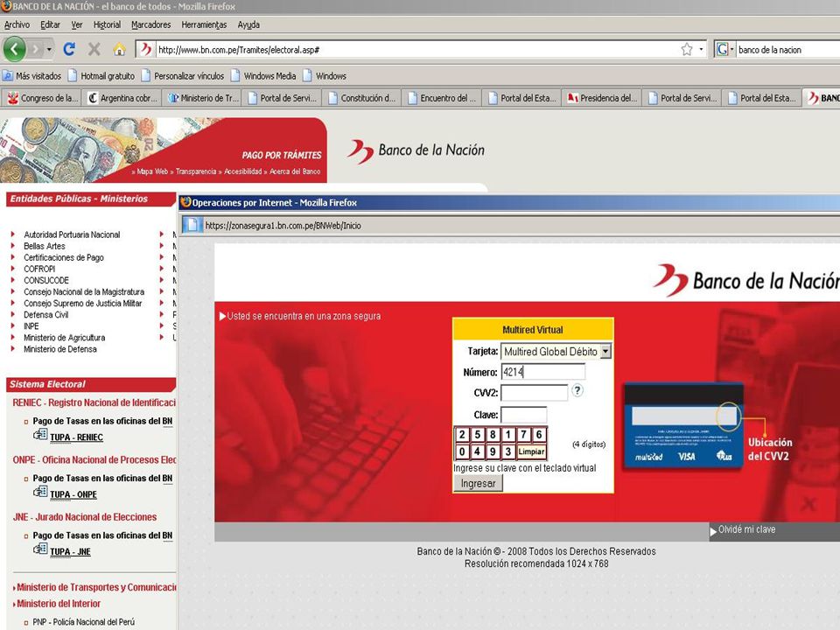Click virtual keypad digit 5
Screen dimensions: 840x630
point(478,435)
